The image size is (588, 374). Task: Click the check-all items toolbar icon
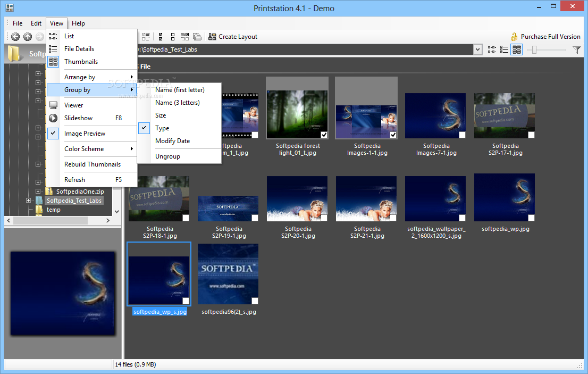[161, 36]
